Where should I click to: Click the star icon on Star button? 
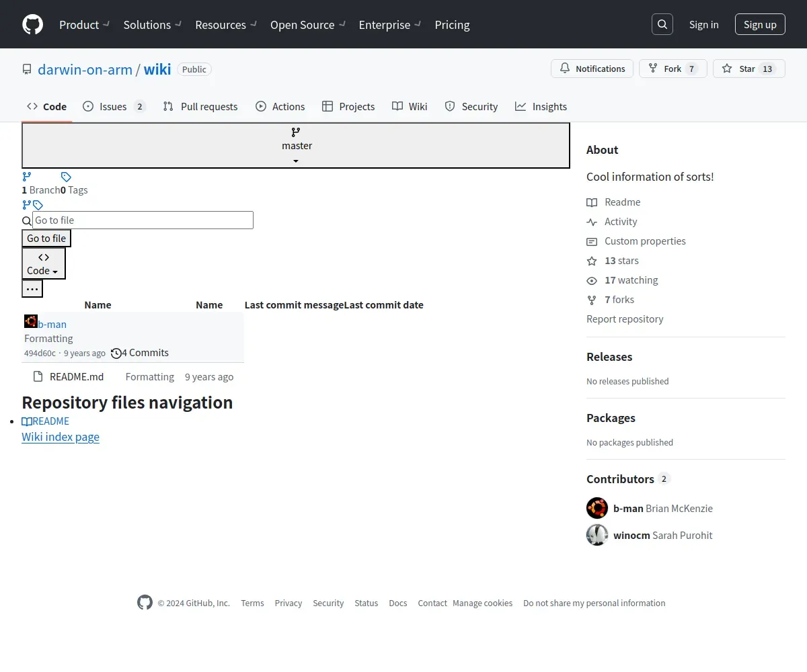(x=727, y=69)
